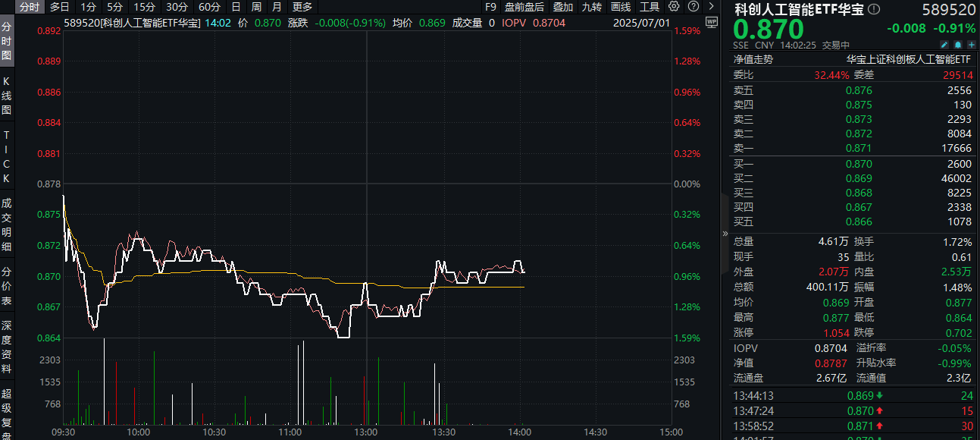Open the 工具 tools menu
This screenshot has width=980, height=440.
649,7
